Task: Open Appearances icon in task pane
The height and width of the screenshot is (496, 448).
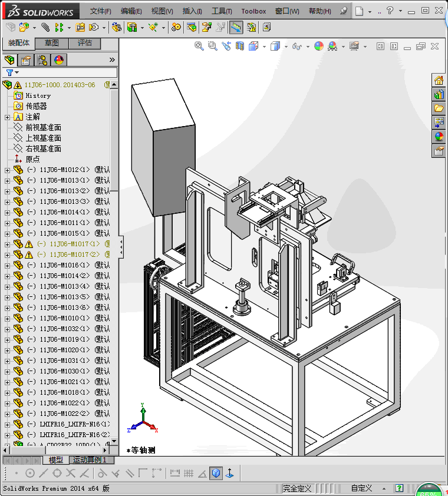Action: point(439,137)
